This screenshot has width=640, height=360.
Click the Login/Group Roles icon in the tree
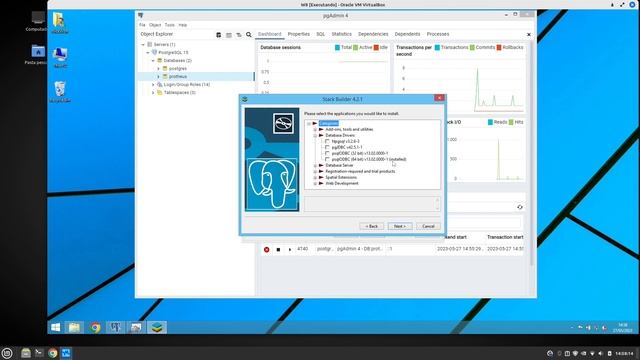coord(160,84)
